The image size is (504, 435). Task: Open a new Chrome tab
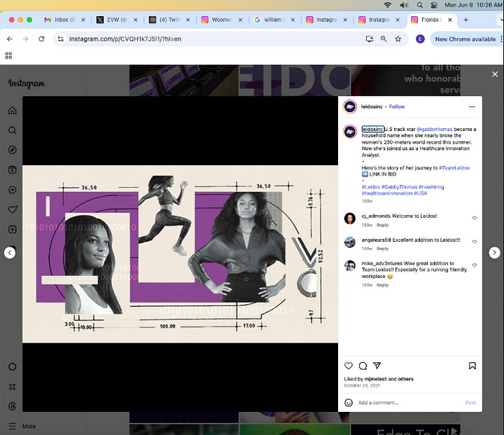[465, 20]
